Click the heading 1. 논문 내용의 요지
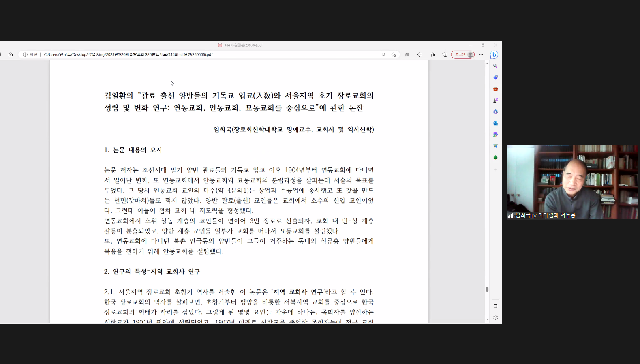 pos(133,150)
